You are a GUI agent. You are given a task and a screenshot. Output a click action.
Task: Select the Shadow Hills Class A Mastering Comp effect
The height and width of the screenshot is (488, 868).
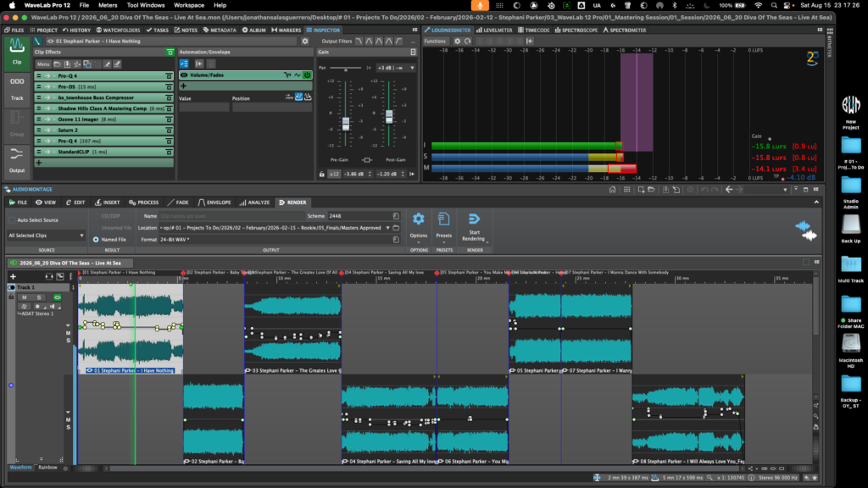tap(104, 108)
